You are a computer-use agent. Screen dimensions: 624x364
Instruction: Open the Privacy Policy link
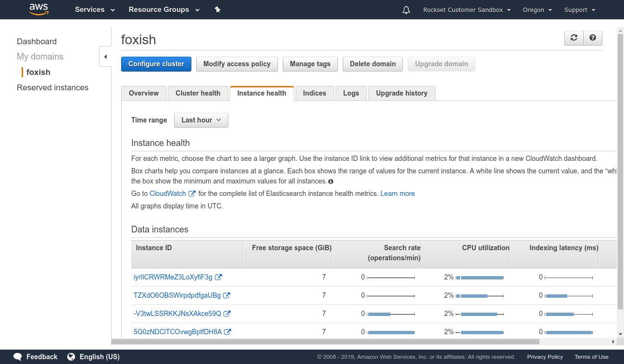545,357
